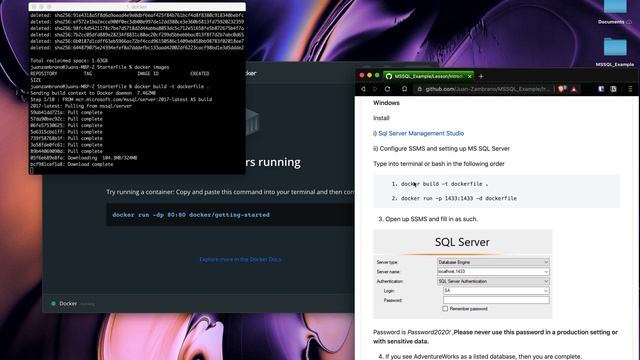This screenshot has height=360, width=640.
Task: Click the github.com address bar
Action: (488, 89)
